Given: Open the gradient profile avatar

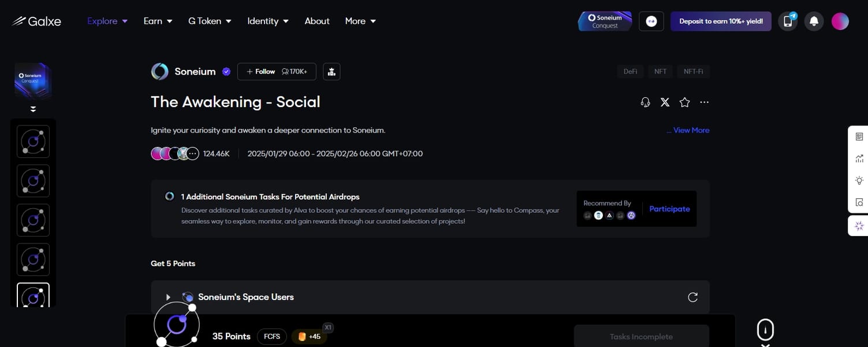Looking at the screenshot, I should 840,21.
